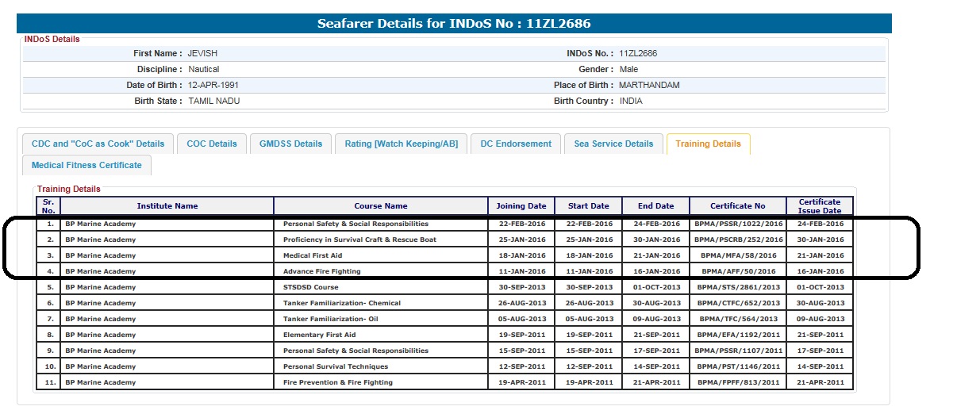Click the Joining Date column header

[x=521, y=206]
